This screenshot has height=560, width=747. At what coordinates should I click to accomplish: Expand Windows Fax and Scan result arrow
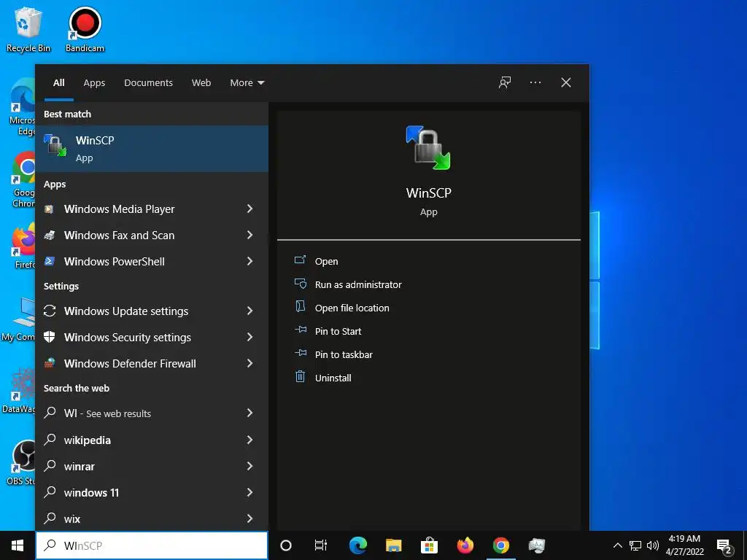click(x=249, y=236)
